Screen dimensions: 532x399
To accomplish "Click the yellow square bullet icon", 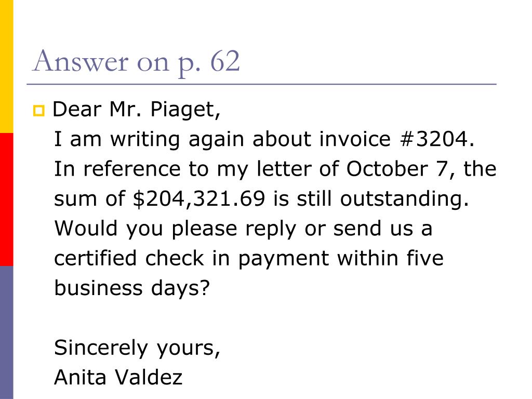I will click(38, 111).
